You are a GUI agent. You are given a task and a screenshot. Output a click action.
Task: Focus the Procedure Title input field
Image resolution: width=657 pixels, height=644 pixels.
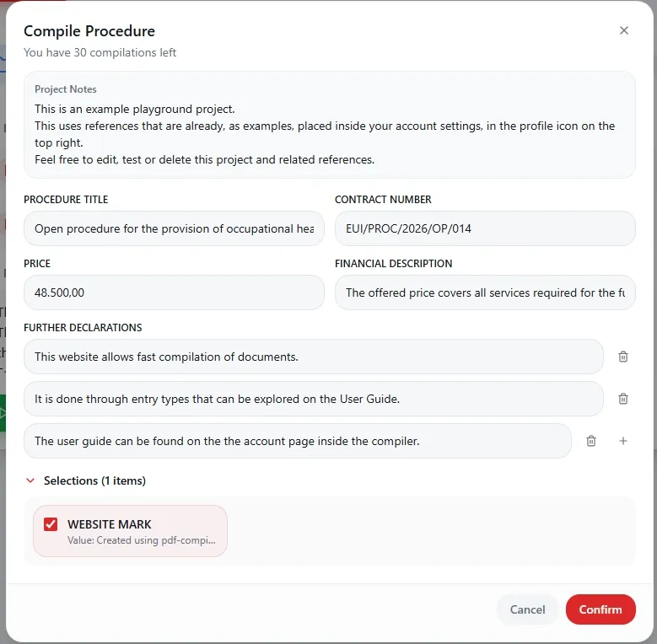pyautogui.click(x=174, y=228)
